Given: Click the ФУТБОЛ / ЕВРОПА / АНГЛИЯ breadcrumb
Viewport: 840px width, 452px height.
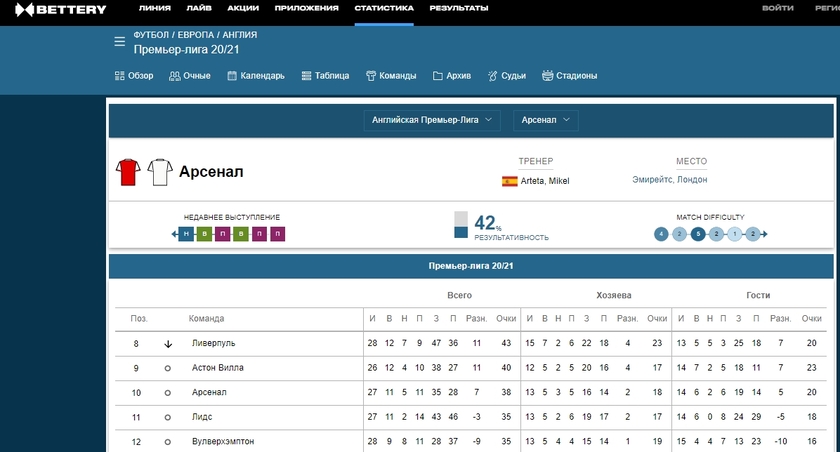Looking at the screenshot, I should [195, 35].
